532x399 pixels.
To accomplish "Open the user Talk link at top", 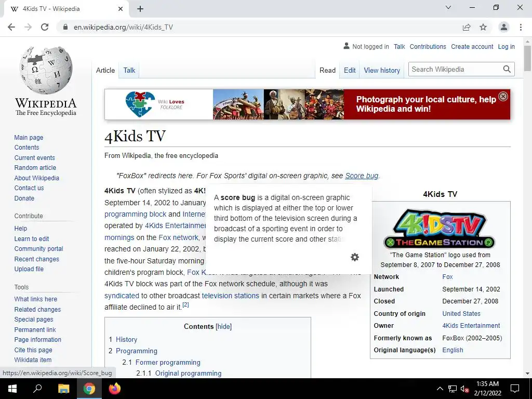I will tap(400, 46).
